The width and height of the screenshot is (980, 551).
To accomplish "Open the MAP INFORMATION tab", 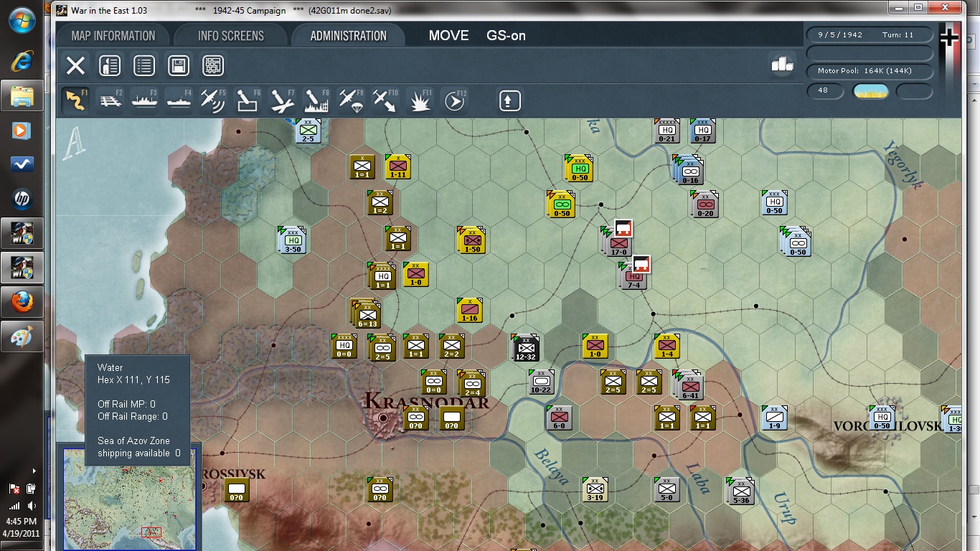I will pos(113,36).
